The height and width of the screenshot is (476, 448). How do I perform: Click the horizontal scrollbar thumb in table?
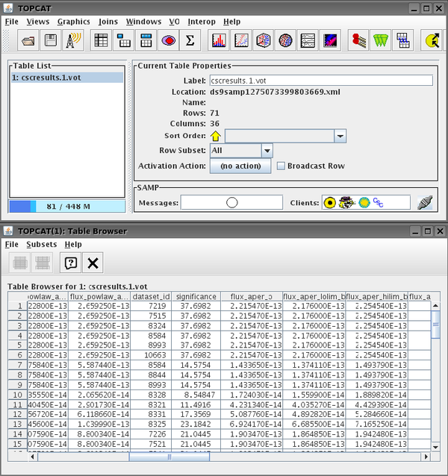169,457
